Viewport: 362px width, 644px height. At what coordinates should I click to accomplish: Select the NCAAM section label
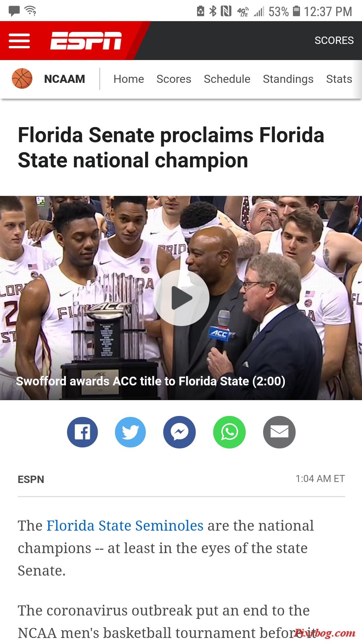pos(64,79)
